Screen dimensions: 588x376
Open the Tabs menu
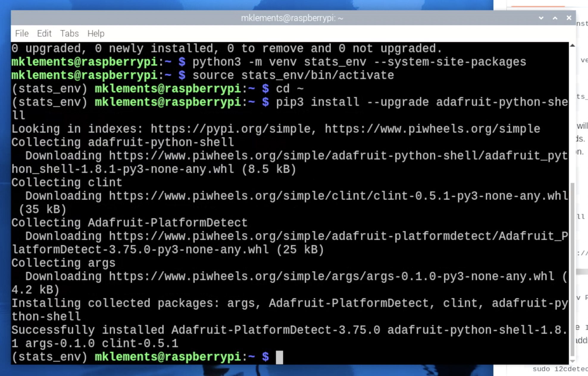tap(69, 33)
